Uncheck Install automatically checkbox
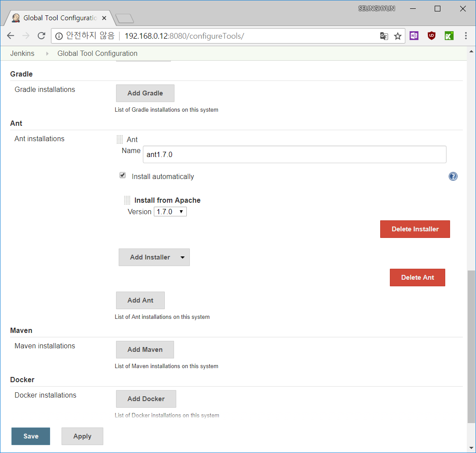This screenshot has width=476, height=453. pos(123,175)
